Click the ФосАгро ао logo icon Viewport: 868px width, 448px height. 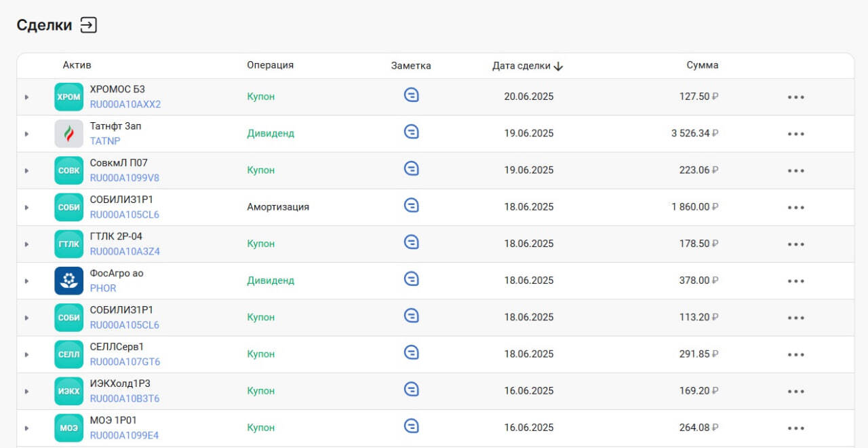pos(68,280)
